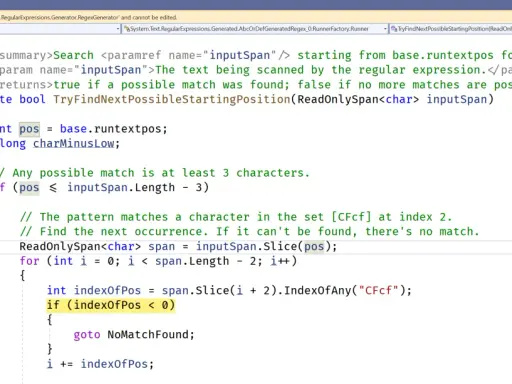Click 'indexOfPos' in the int declaration line
Screen dimensions: 512x384
(107, 290)
